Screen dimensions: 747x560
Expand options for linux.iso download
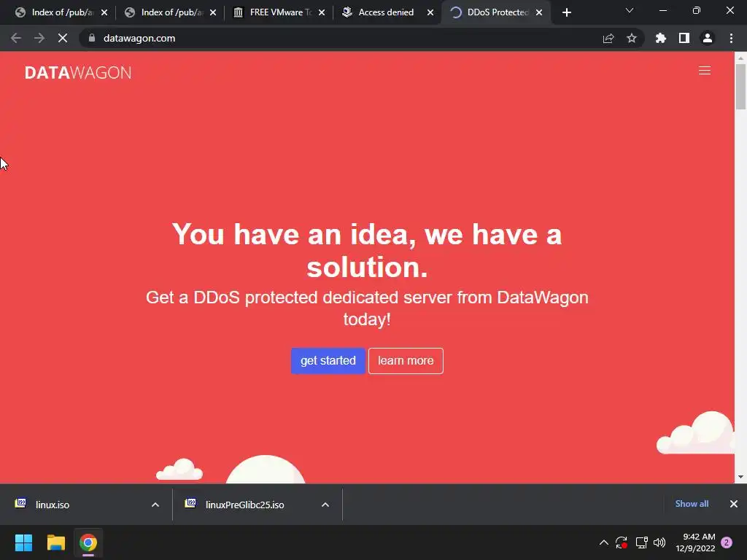(x=155, y=505)
